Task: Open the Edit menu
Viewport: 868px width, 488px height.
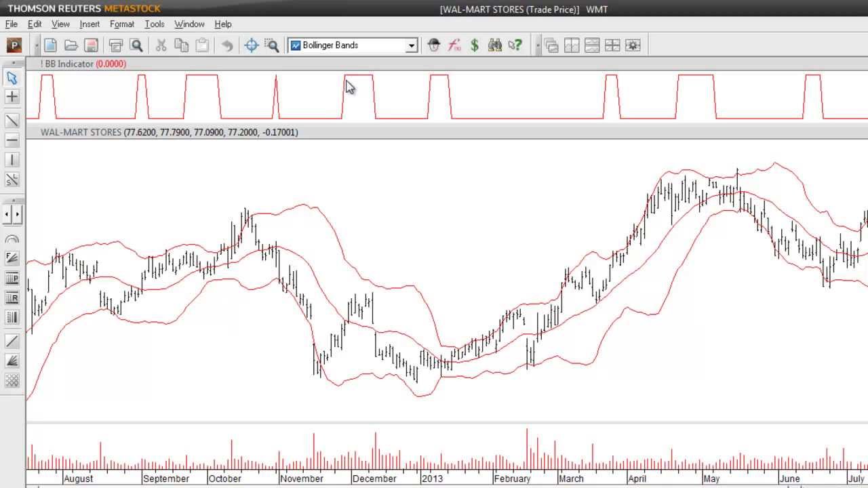Action: coord(35,24)
